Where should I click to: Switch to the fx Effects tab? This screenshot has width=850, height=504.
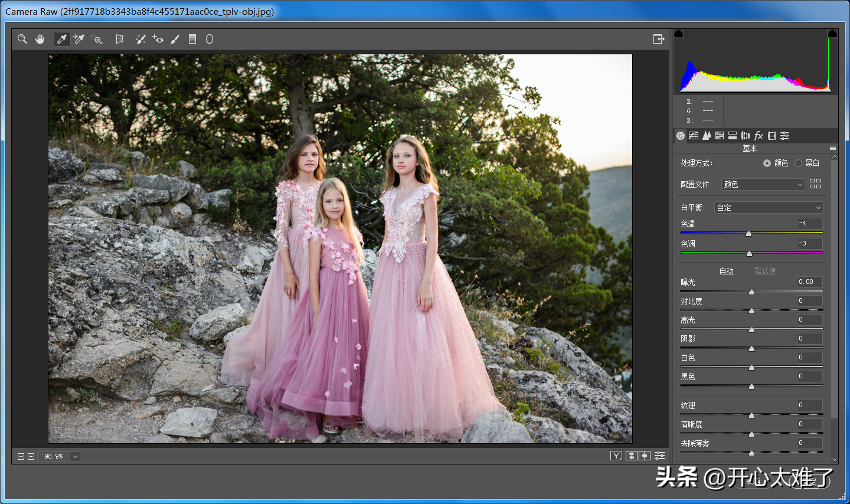point(759,136)
